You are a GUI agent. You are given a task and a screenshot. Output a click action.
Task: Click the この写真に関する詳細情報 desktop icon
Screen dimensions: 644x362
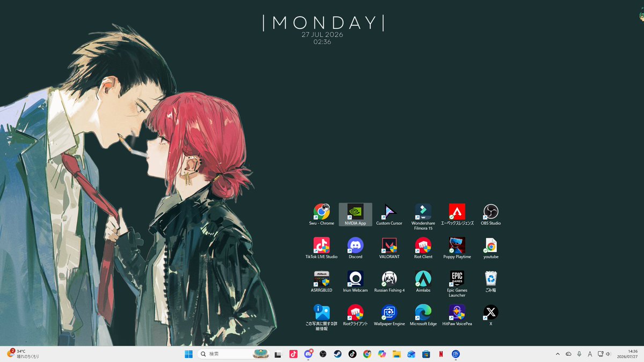point(321,317)
